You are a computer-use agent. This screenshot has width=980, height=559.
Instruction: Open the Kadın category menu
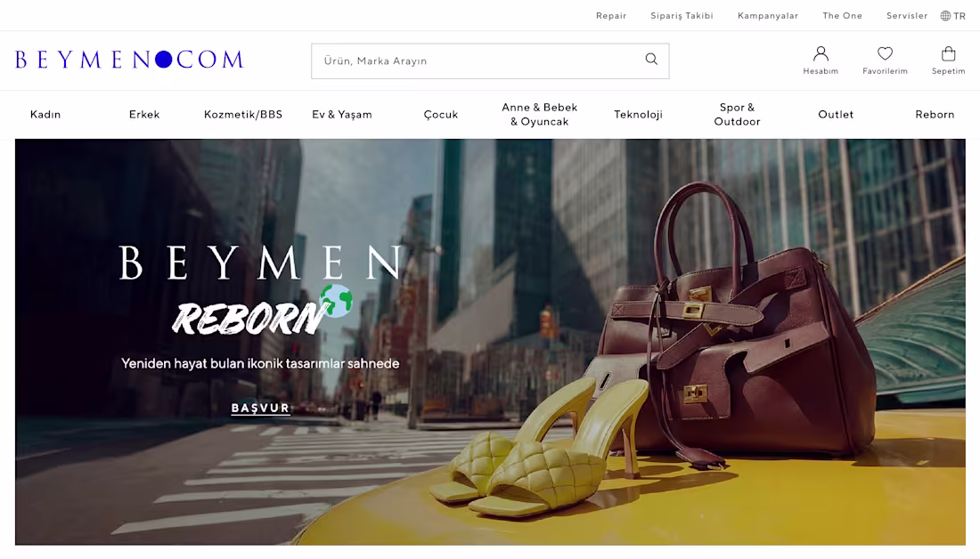pyautogui.click(x=45, y=114)
